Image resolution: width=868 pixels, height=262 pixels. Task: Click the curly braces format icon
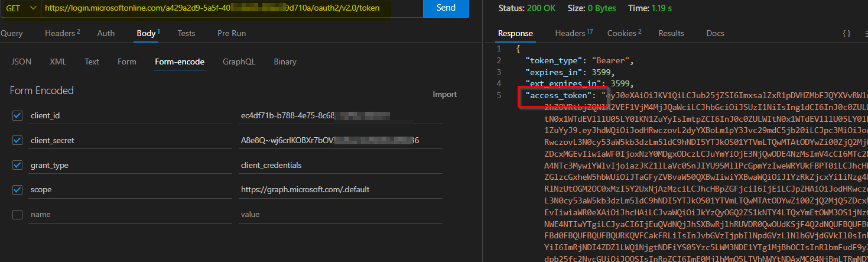click(847, 33)
